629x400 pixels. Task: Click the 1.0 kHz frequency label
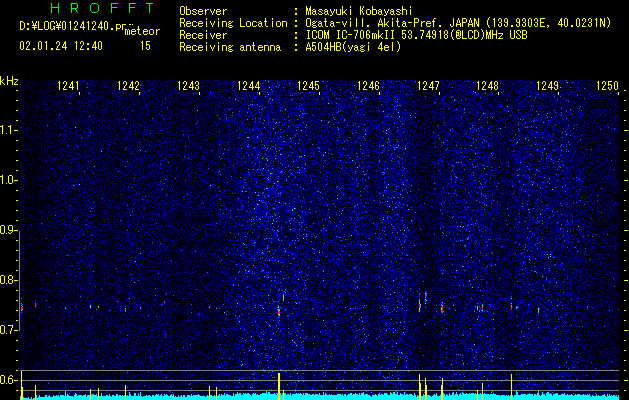click(8, 180)
